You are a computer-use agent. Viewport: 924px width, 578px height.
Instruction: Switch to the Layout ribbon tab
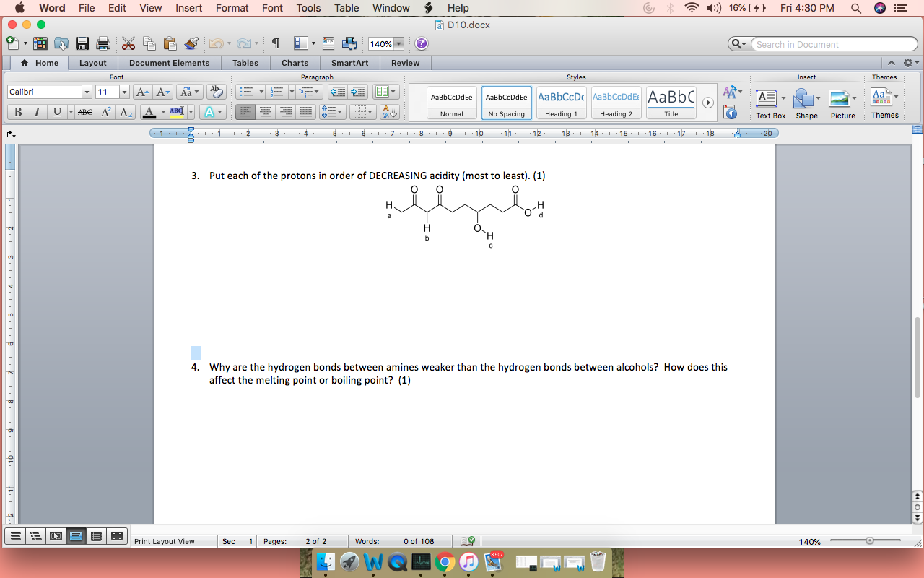point(93,63)
